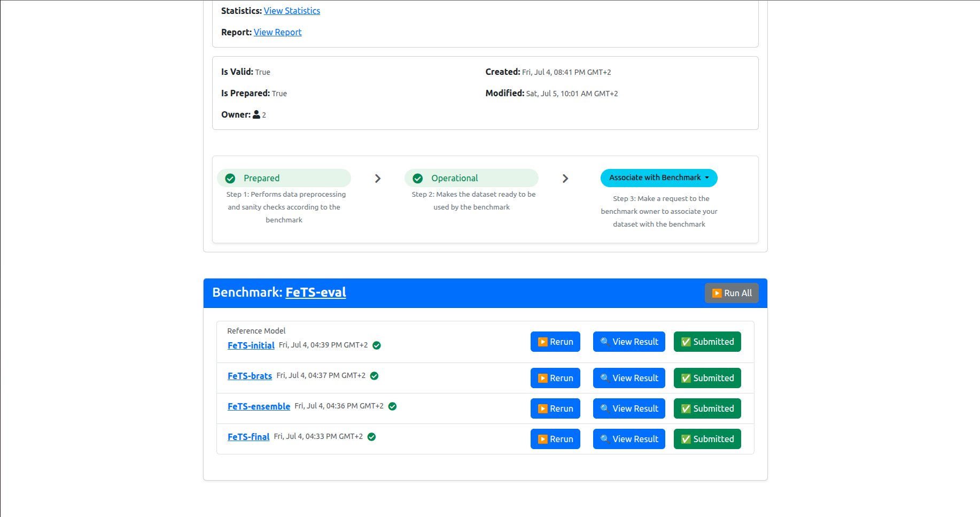Click the Modified date 'Sat, Jul 5, 10:01 AM GMT+2'
Image resolution: width=980 pixels, height=517 pixels.
click(572, 94)
